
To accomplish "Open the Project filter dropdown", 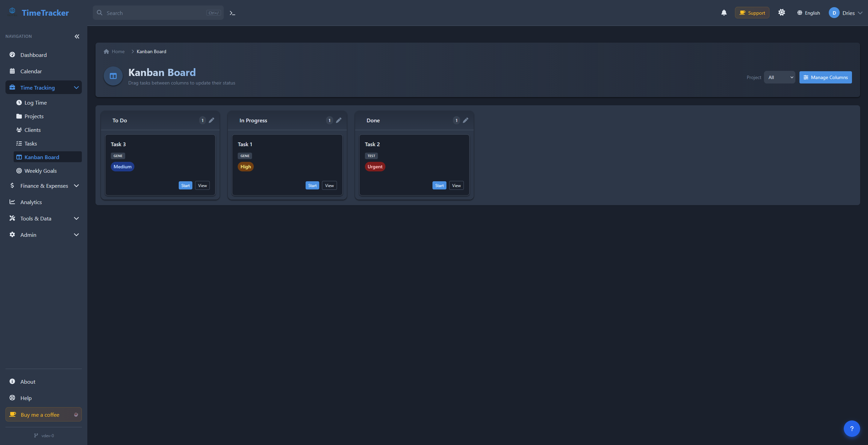I will 780,77.
